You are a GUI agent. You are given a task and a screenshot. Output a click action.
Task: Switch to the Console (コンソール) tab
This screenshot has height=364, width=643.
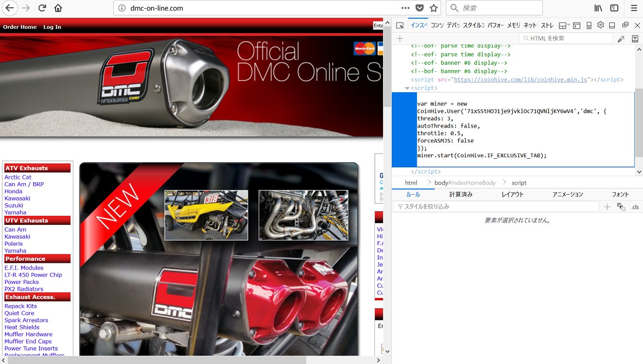437,25
